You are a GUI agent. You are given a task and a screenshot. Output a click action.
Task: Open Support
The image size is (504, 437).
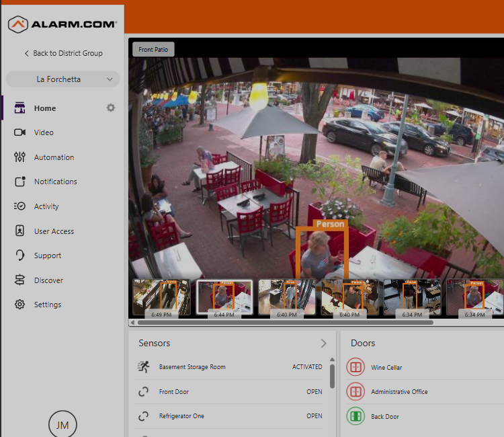(x=48, y=255)
